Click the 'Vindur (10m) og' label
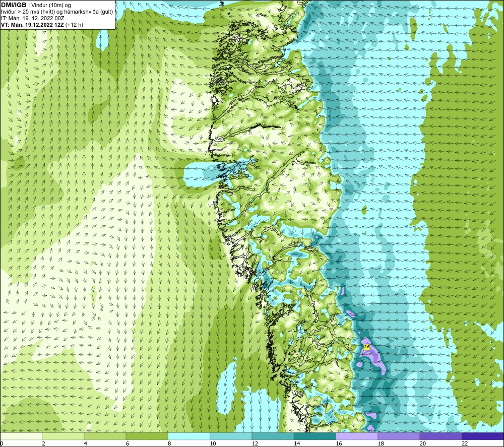This screenshot has height=447, width=504. 51,6
